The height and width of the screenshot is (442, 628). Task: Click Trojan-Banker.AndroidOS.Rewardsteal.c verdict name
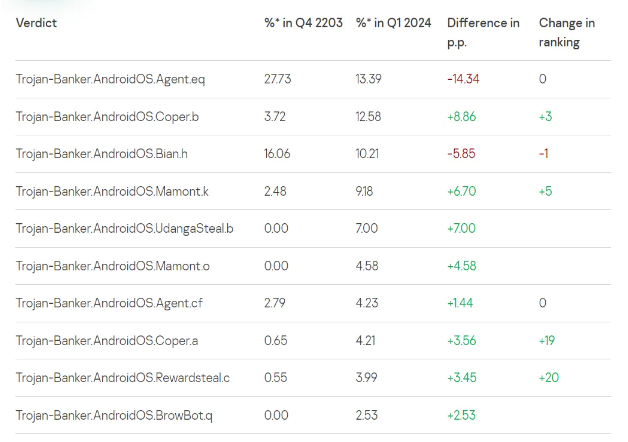(x=123, y=378)
